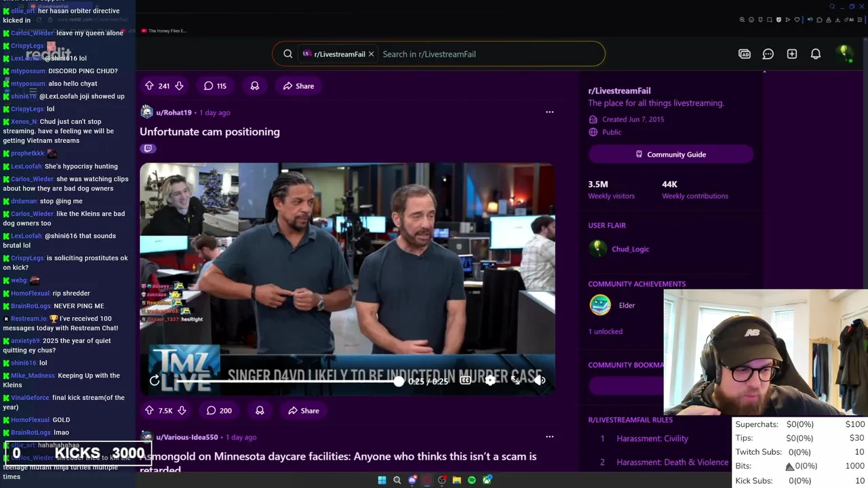Open the Xbox app from the taskbar
Image resolution: width=868 pixels, height=488 pixels.
487,481
